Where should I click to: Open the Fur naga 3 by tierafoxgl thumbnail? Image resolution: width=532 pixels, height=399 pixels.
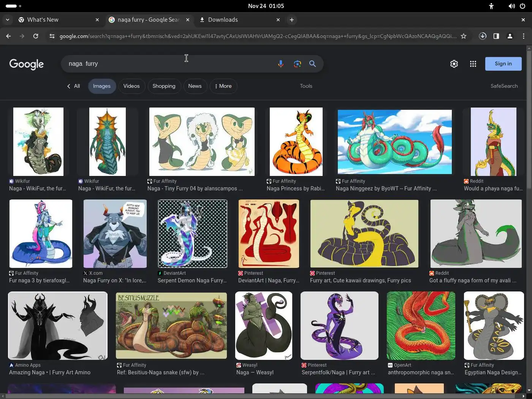[41, 234]
